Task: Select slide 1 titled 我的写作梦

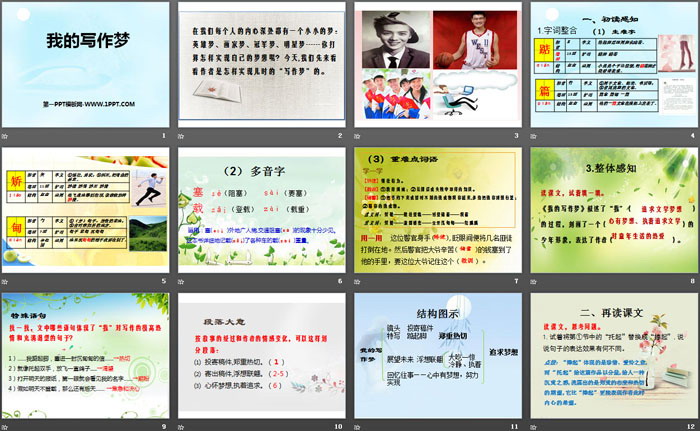Action: tap(86, 65)
